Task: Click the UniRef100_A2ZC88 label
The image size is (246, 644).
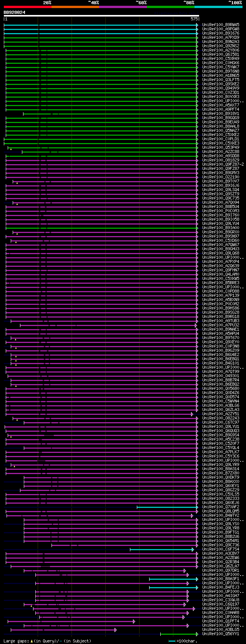Action: point(221,151)
